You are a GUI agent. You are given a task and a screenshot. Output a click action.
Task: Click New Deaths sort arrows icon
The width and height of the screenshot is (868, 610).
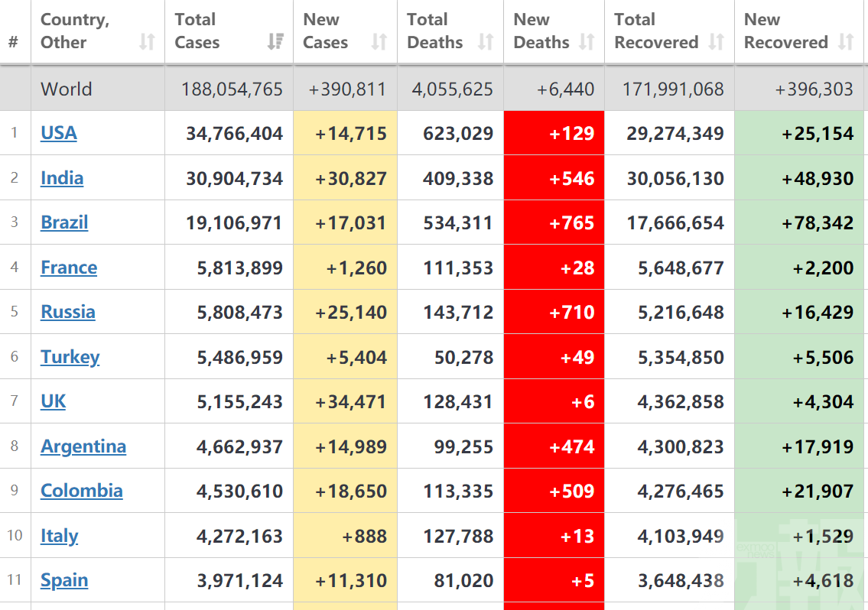coord(587,41)
